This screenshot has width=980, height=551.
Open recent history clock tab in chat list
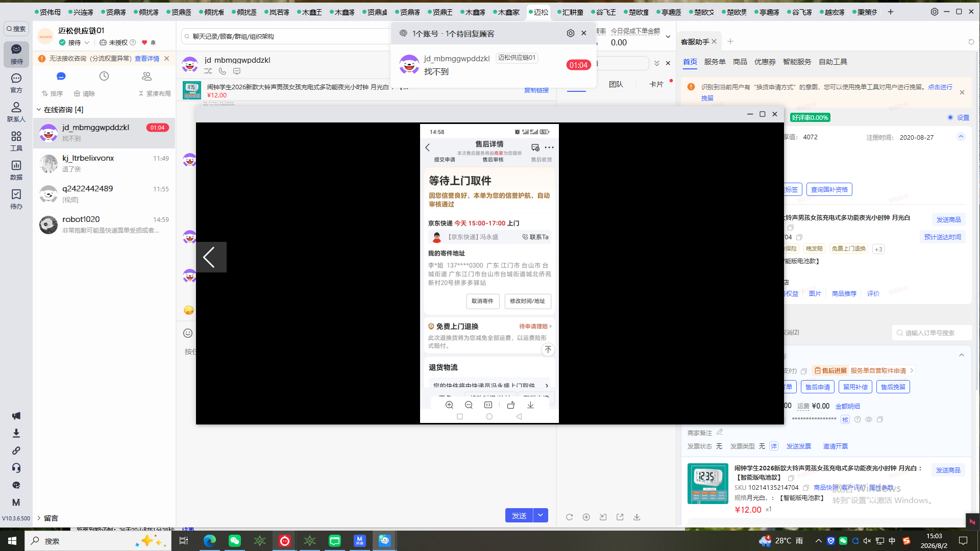coord(104,76)
